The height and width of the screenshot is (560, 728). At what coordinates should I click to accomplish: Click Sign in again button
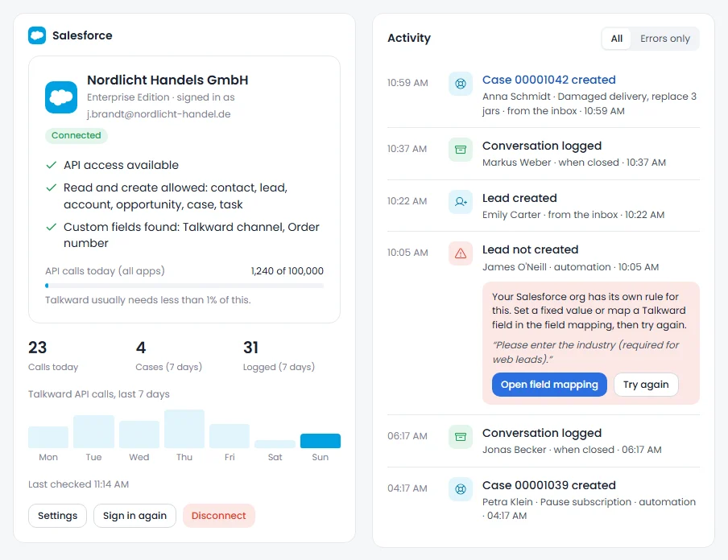point(134,516)
